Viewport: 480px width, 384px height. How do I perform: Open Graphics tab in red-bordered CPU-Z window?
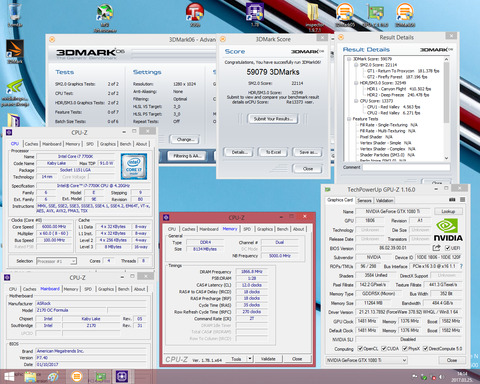click(265, 229)
